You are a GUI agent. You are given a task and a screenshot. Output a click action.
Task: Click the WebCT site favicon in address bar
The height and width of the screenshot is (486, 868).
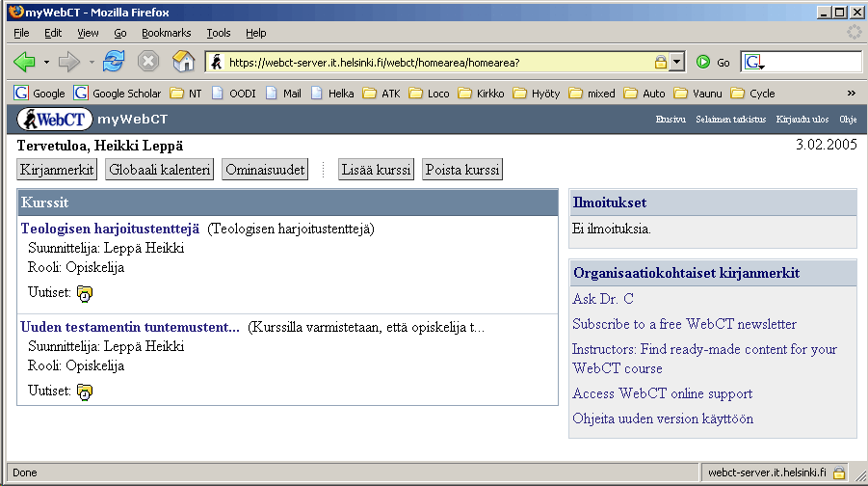(217, 62)
